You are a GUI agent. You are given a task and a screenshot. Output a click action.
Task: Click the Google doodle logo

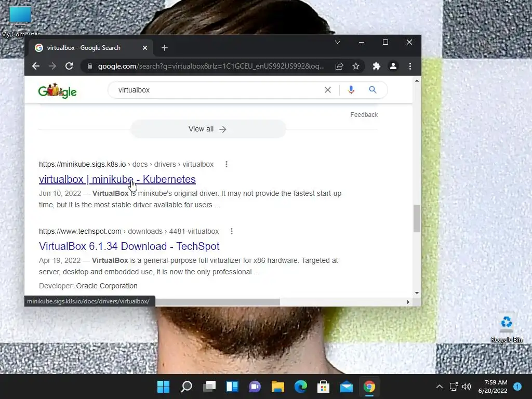57,90
